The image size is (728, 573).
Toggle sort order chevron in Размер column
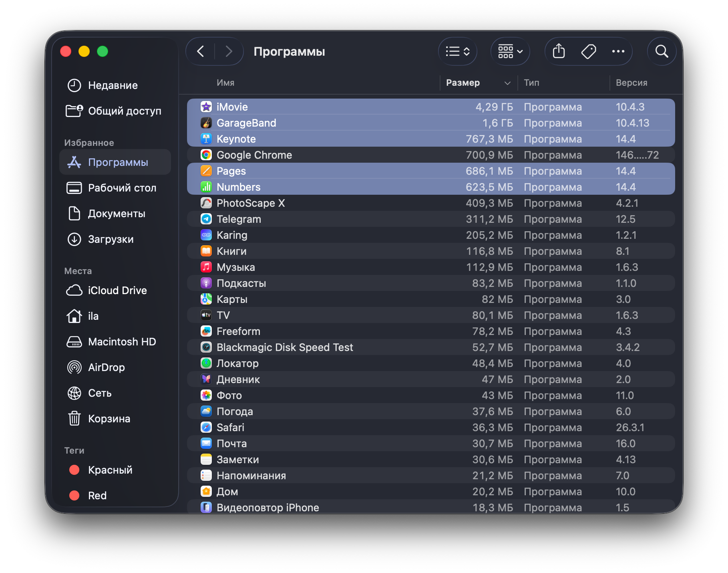pos(507,83)
